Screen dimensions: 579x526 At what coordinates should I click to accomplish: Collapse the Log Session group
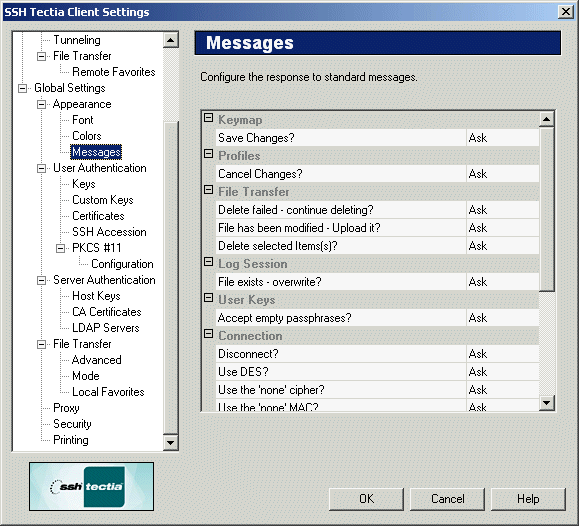(x=209, y=262)
